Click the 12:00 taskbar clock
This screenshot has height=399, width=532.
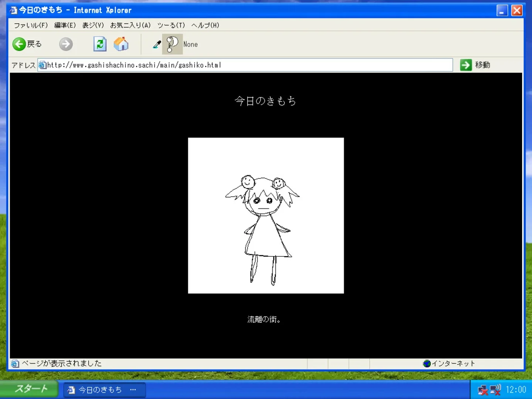click(516, 389)
